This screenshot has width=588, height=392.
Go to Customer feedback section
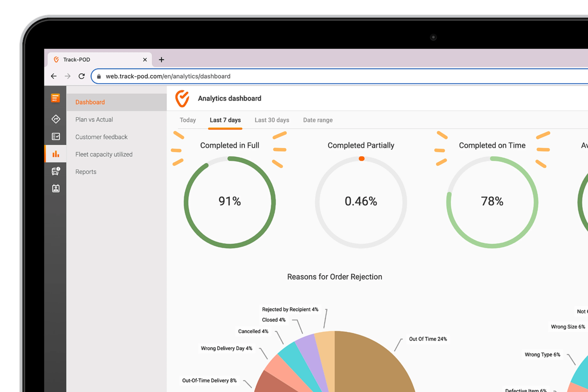(x=101, y=137)
